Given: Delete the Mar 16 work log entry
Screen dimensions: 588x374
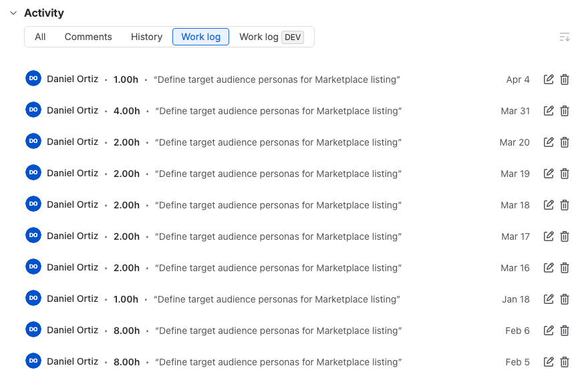Looking at the screenshot, I should [x=565, y=268].
